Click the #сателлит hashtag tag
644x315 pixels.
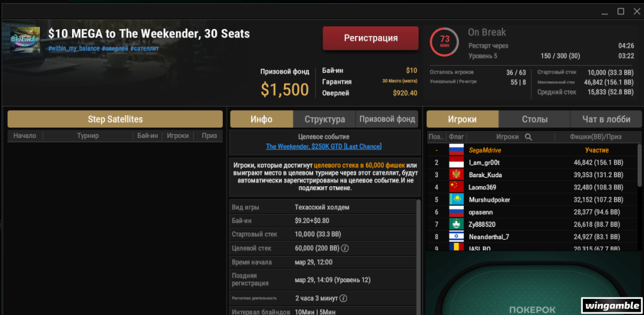point(144,48)
